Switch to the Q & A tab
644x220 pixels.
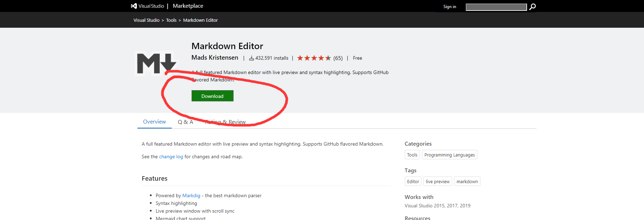pos(185,122)
